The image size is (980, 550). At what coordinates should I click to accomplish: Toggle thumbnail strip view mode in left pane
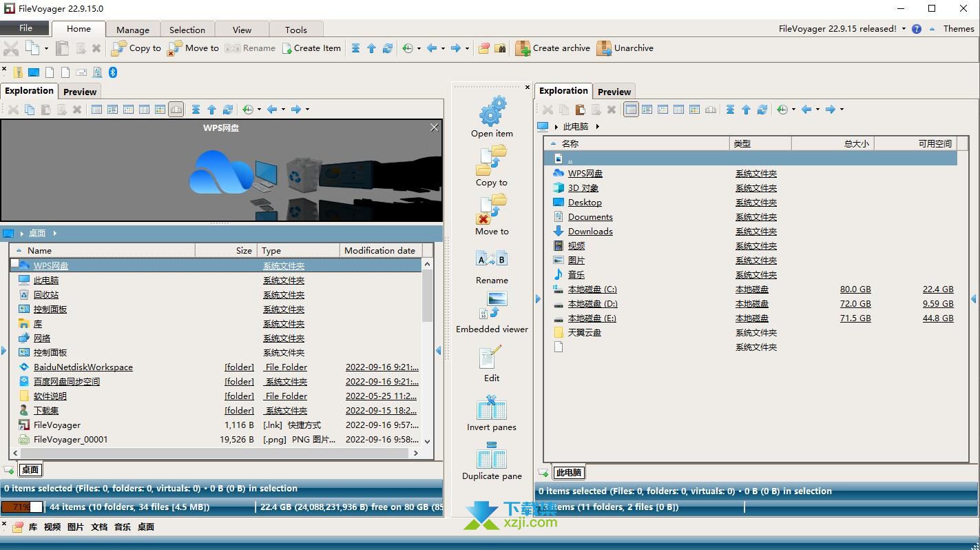(x=176, y=109)
